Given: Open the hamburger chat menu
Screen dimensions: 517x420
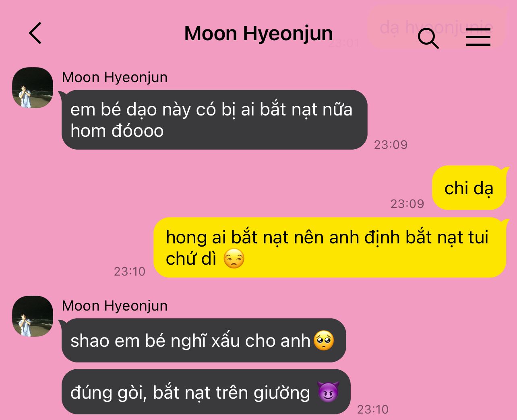Looking at the screenshot, I should 478,38.
